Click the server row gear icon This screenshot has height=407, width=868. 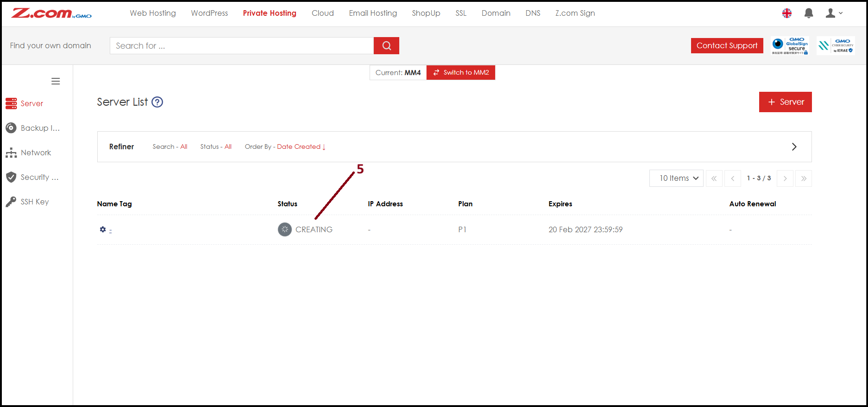coord(103,229)
